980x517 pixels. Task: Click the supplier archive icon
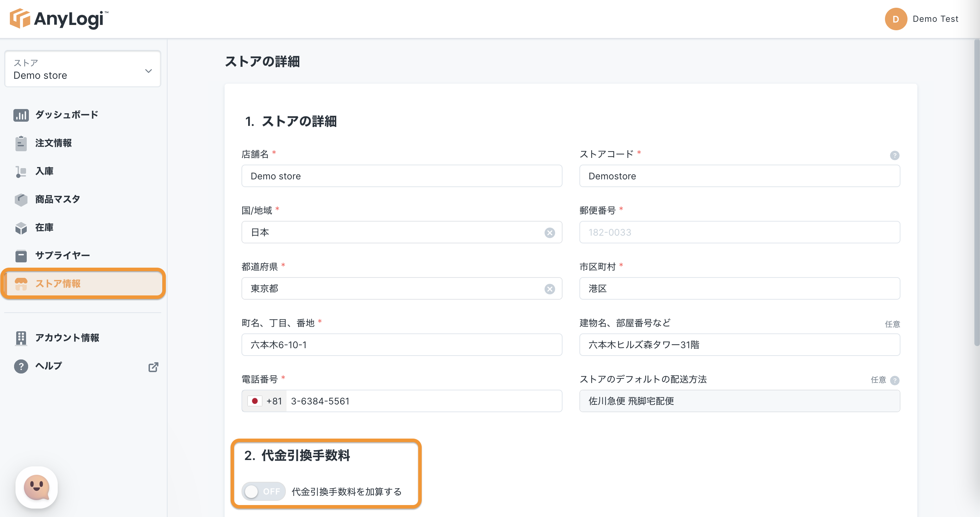coord(21,256)
